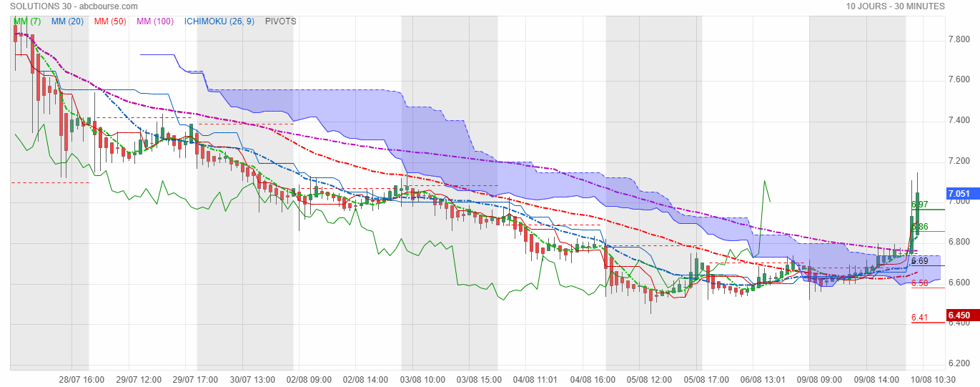The width and height of the screenshot is (980, 387).
Task: Click the 02/08 09:00 time axis label
Action: pyautogui.click(x=310, y=379)
